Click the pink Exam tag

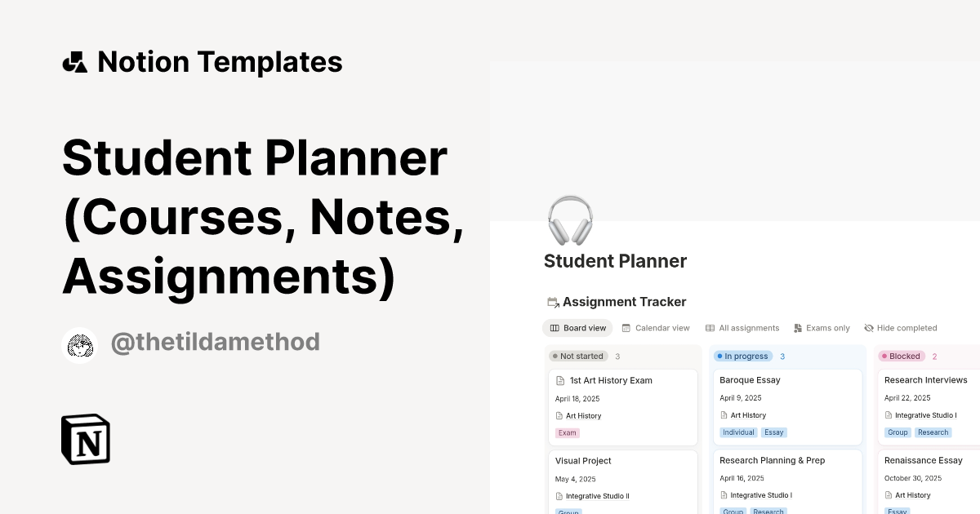[567, 433]
